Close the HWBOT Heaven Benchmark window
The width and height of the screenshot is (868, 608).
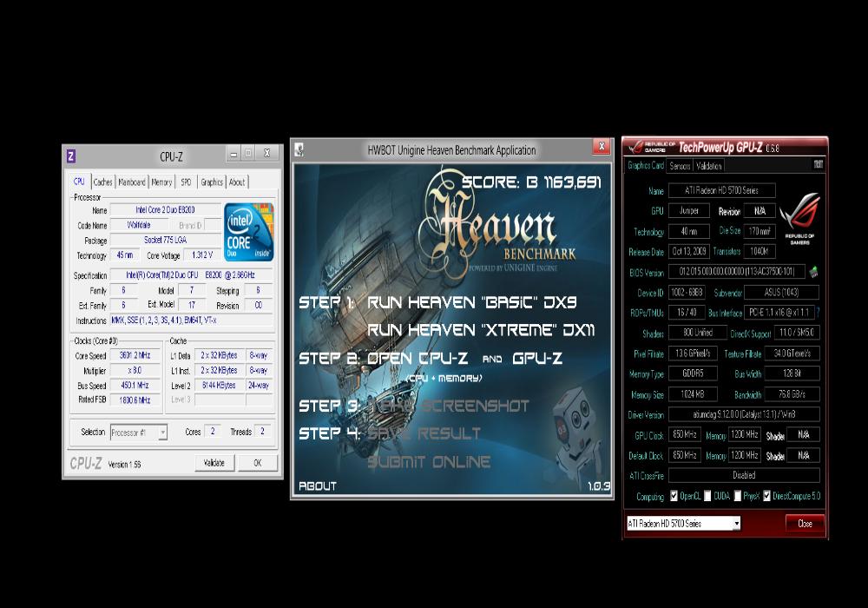(602, 147)
